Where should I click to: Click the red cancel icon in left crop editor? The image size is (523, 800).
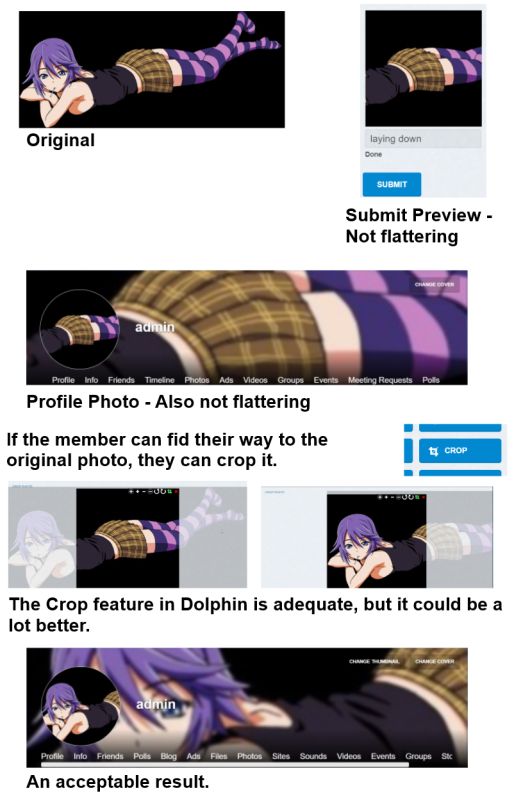click(x=176, y=492)
